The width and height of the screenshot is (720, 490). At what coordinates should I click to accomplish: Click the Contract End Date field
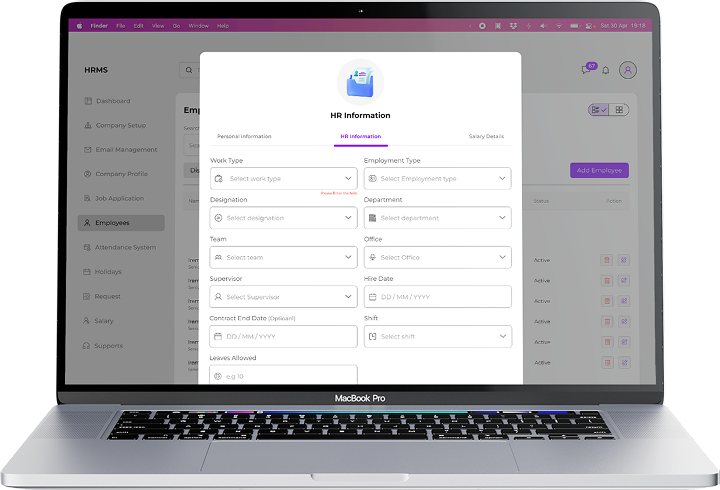[x=283, y=336]
